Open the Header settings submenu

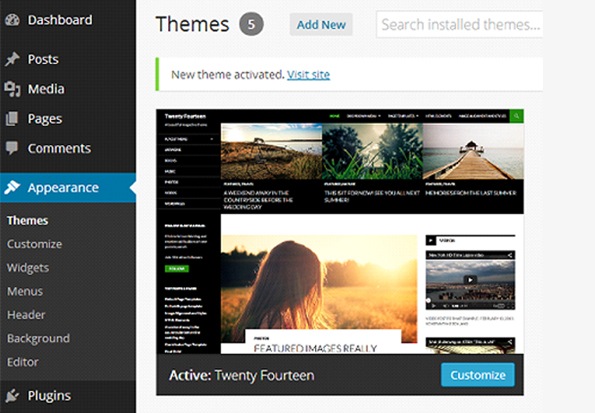pos(26,315)
